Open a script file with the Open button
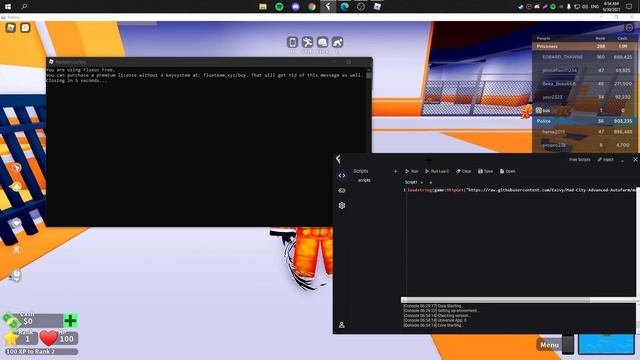This screenshot has height=360, width=640. click(508, 171)
